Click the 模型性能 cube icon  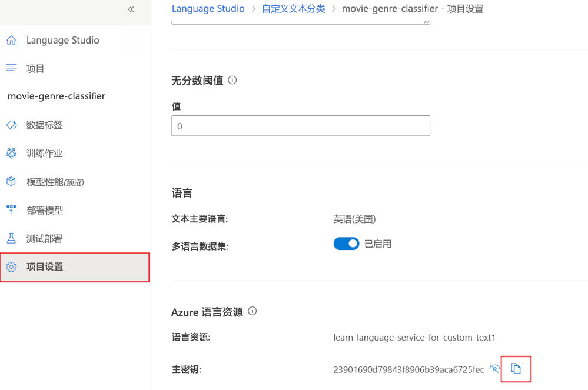click(x=11, y=182)
